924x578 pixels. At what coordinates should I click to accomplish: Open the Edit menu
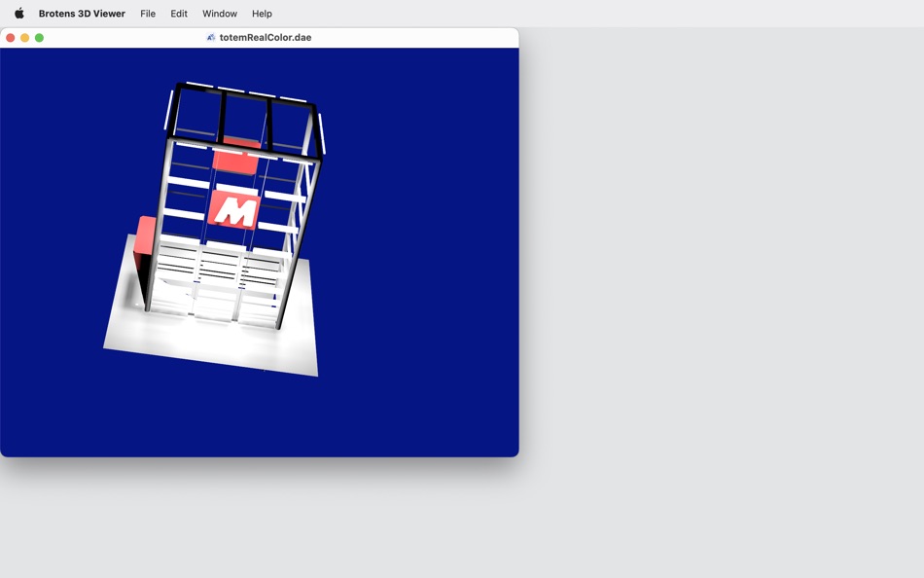pos(179,13)
